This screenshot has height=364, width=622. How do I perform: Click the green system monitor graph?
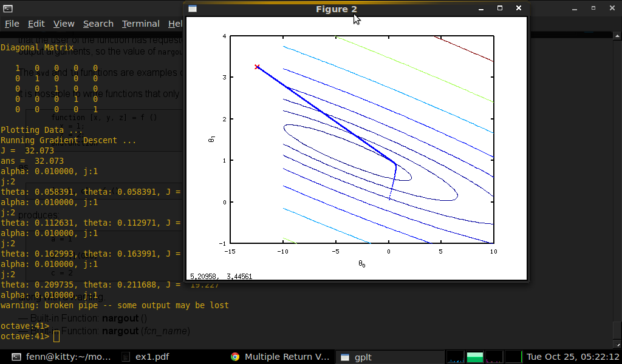(x=475, y=357)
